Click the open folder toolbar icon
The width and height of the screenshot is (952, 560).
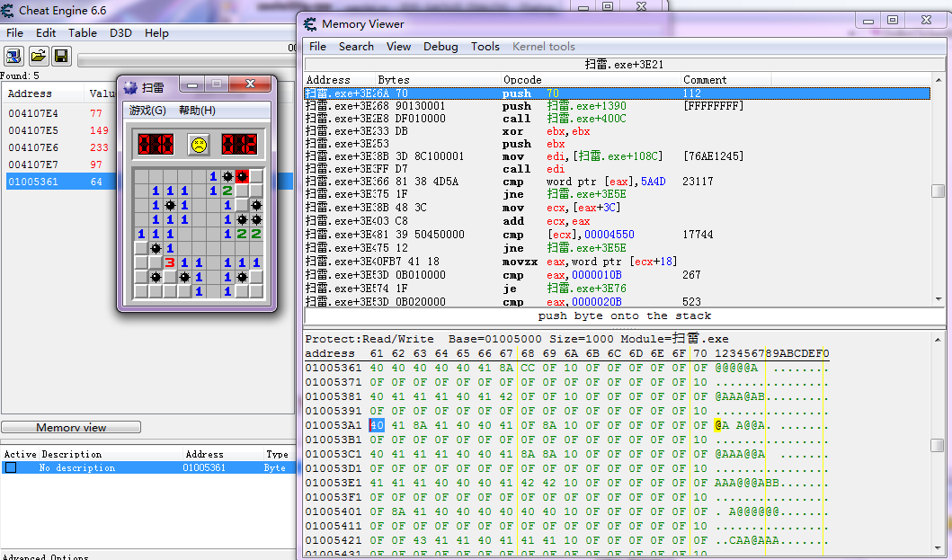coord(39,57)
